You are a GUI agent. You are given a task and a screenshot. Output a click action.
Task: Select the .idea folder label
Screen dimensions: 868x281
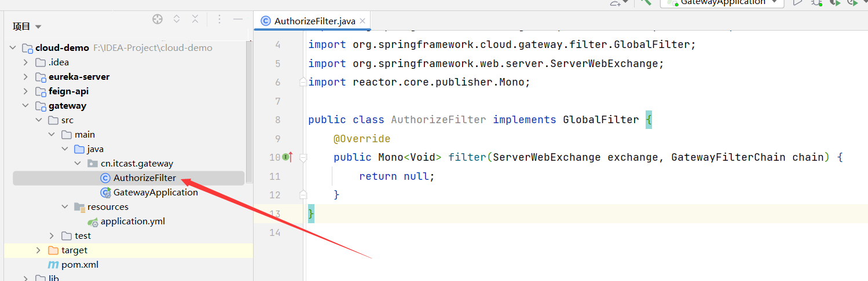(x=58, y=62)
